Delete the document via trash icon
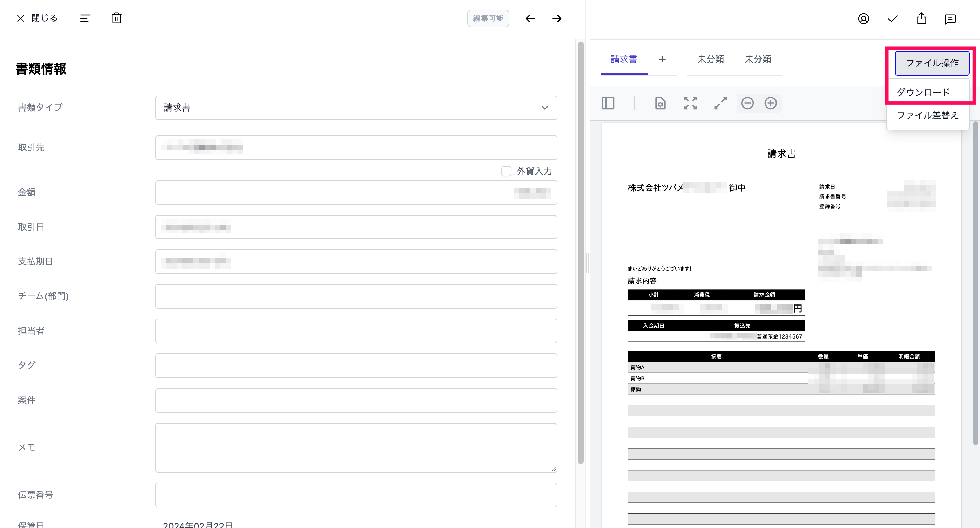Screen dimensions: 980x528 [x=117, y=18]
